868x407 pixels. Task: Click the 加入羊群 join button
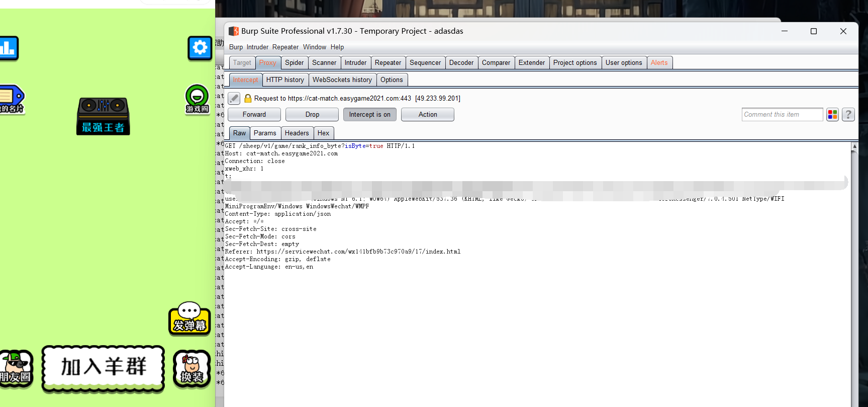[x=103, y=367]
